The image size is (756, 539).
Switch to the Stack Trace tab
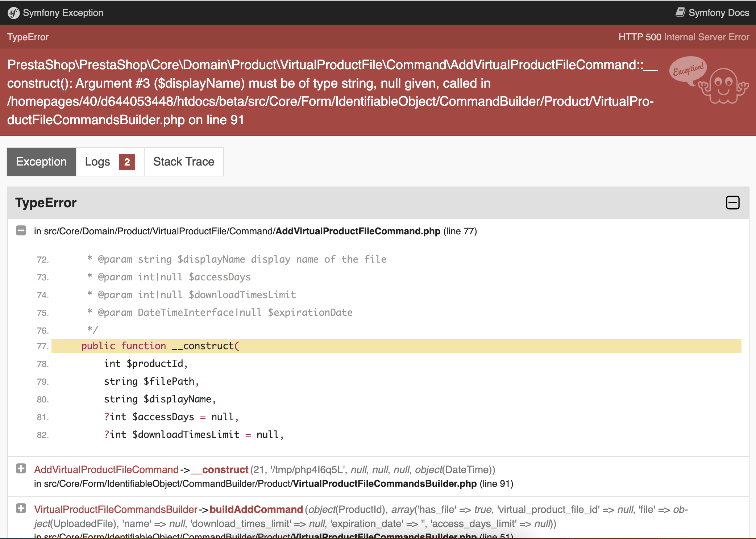tap(184, 162)
